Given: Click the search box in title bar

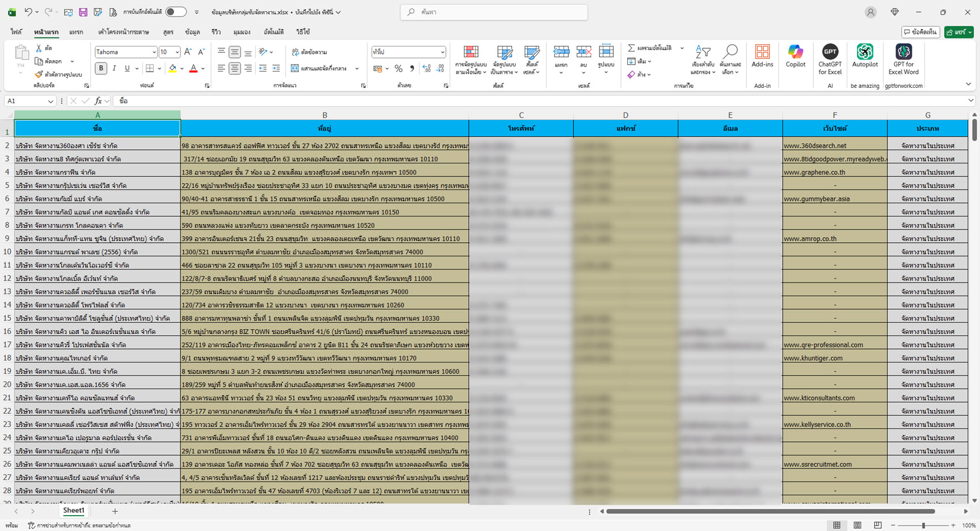Looking at the screenshot, I should pyautogui.click(x=493, y=12).
